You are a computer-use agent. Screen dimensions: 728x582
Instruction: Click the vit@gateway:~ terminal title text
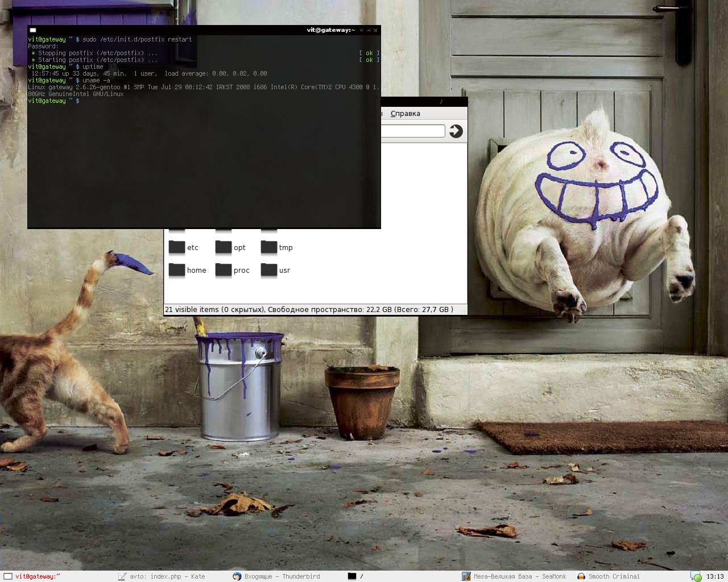pos(331,30)
